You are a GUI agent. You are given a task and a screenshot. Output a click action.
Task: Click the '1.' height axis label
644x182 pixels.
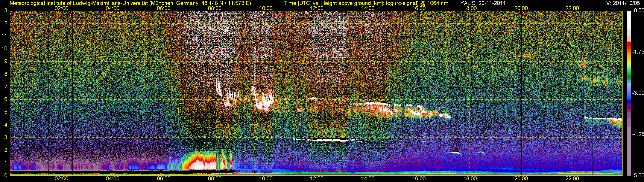(x=6, y=163)
